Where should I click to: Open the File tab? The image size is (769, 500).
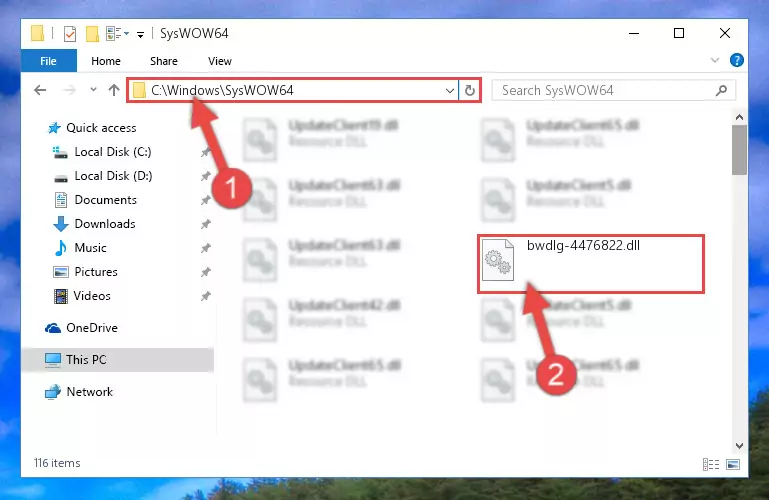(x=49, y=61)
